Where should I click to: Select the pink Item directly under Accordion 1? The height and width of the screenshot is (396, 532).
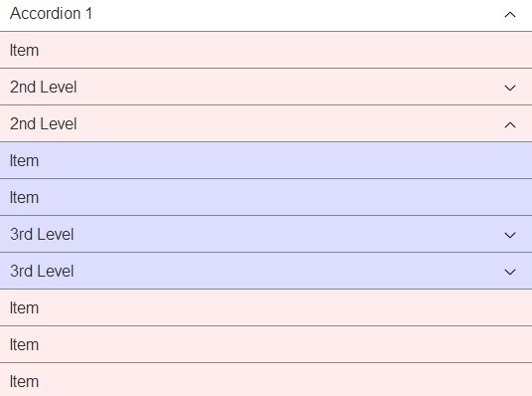pos(266,50)
